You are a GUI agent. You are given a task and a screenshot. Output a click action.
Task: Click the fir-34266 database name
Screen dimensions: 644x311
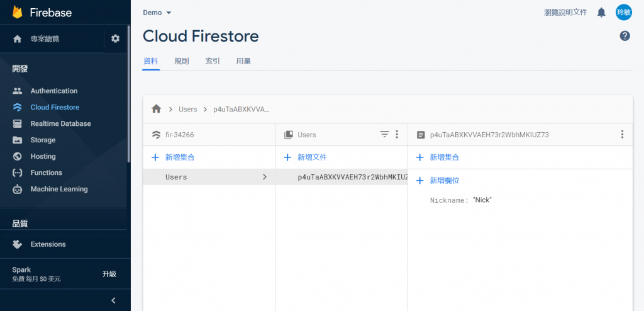pyautogui.click(x=179, y=135)
